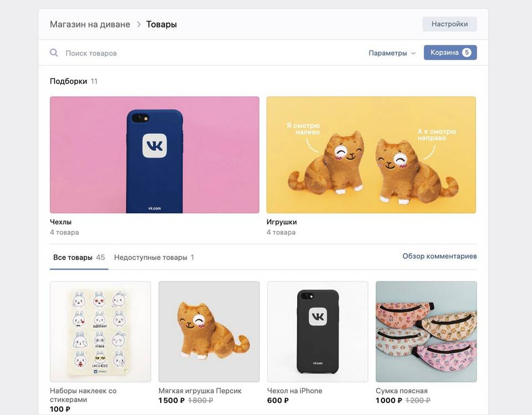Switch to Недоступные товары tab
532x415 pixels.
154,258
